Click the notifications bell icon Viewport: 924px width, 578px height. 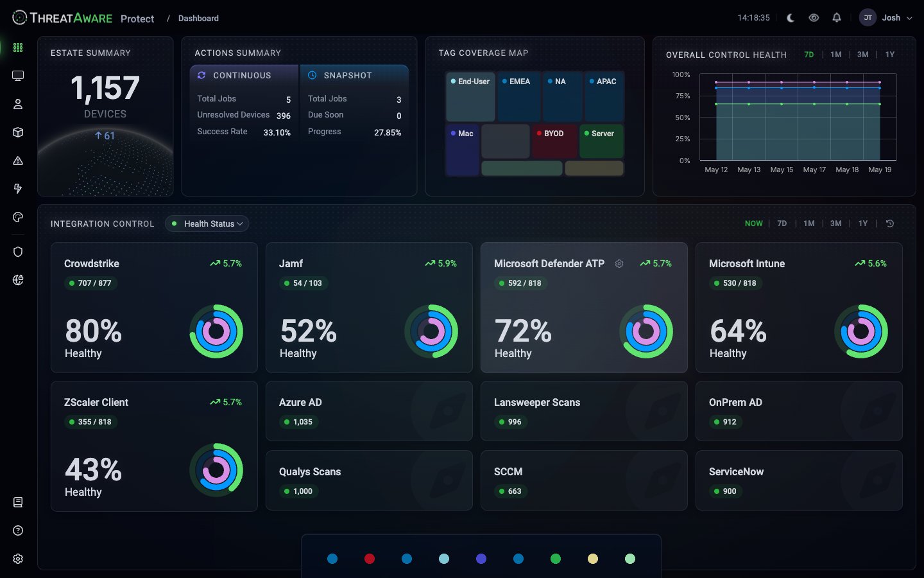[837, 18]
